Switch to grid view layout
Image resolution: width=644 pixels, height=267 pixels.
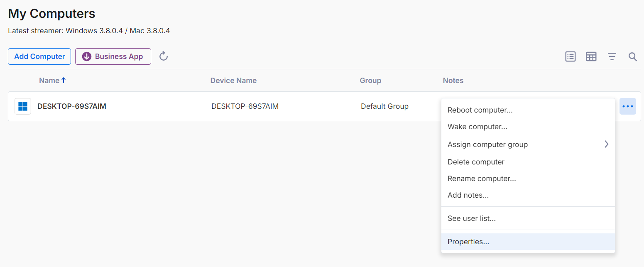pos(591,56)
